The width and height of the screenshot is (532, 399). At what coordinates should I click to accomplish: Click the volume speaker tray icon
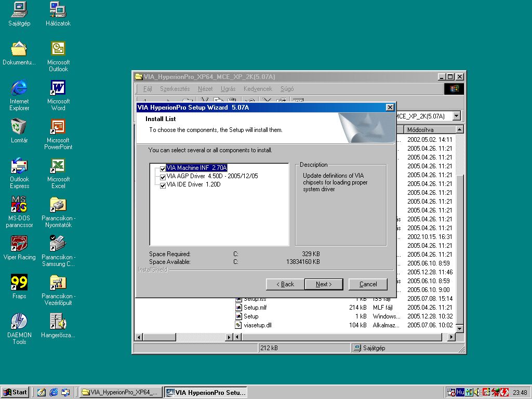coord(477,392)
